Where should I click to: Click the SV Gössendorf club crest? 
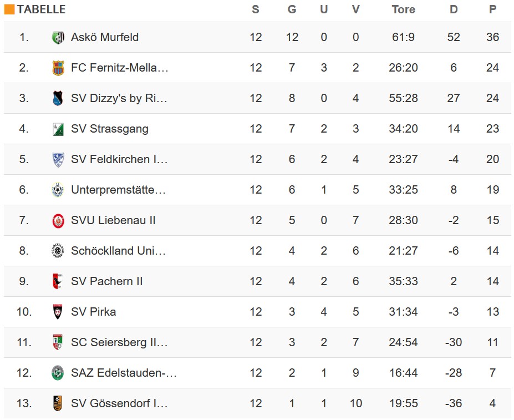click(x=58, y=404)
